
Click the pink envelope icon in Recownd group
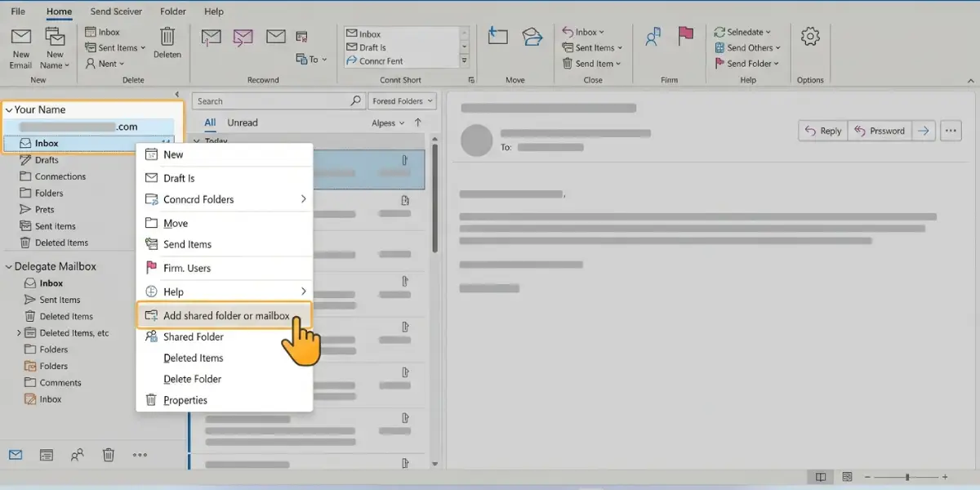243,37
